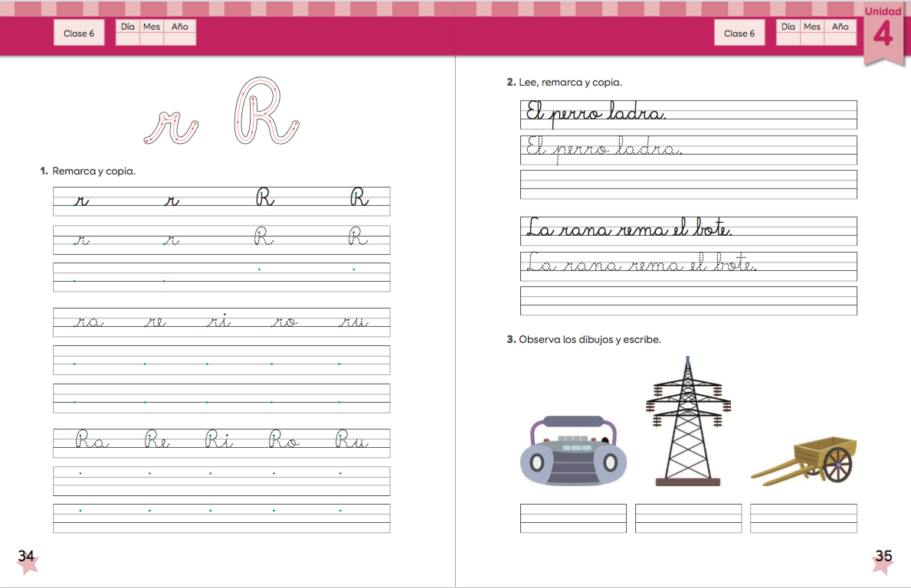Click the page 35 star marker
Image resolution: width=911 pixels, height=588 pixels.
pos(883,559)
